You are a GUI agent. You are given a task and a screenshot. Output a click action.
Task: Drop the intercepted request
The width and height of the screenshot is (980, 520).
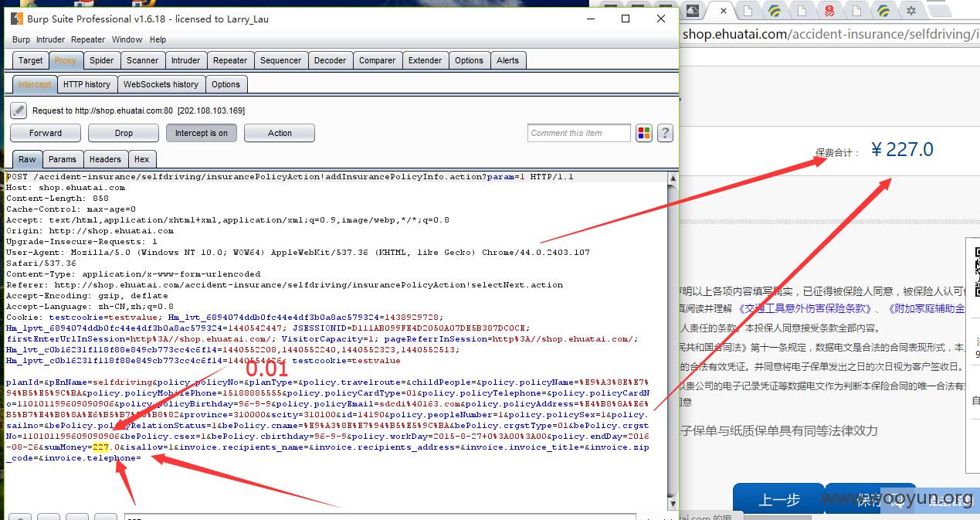pyautogui.click(x=124, y=133)
